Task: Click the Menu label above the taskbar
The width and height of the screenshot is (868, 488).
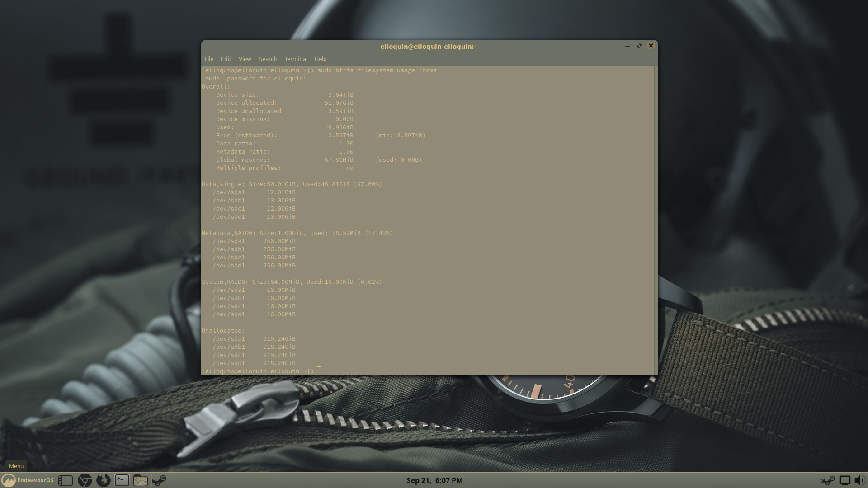Action: 16,466
